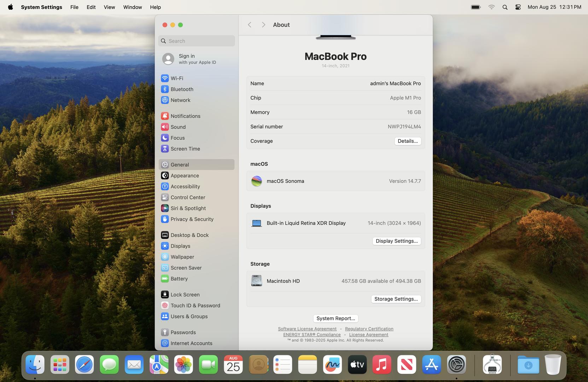Go forward with the right chevron
Image resolution: width=588 pixels, height=382 pixels.
[x=263, y=25]
